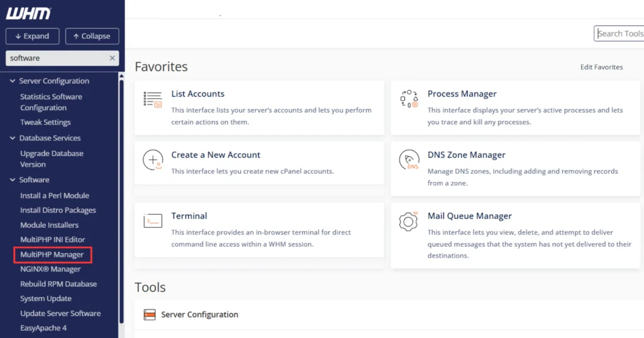Open the Mail Queue Manager link
Screen dimensions: 644x338
point(469,216)
